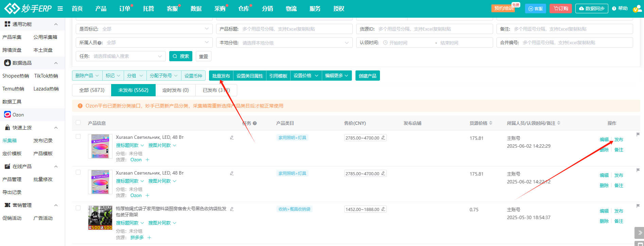
Task: Click the sort arrows on 货源价格 column
Action: (x=491, y=123)
